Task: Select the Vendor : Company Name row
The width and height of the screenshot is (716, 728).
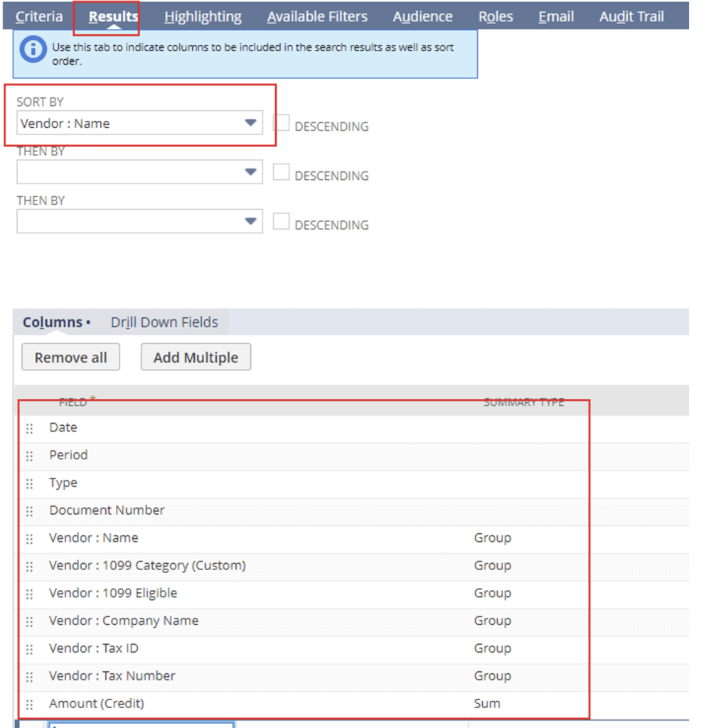Action: (x=124, y=621)
